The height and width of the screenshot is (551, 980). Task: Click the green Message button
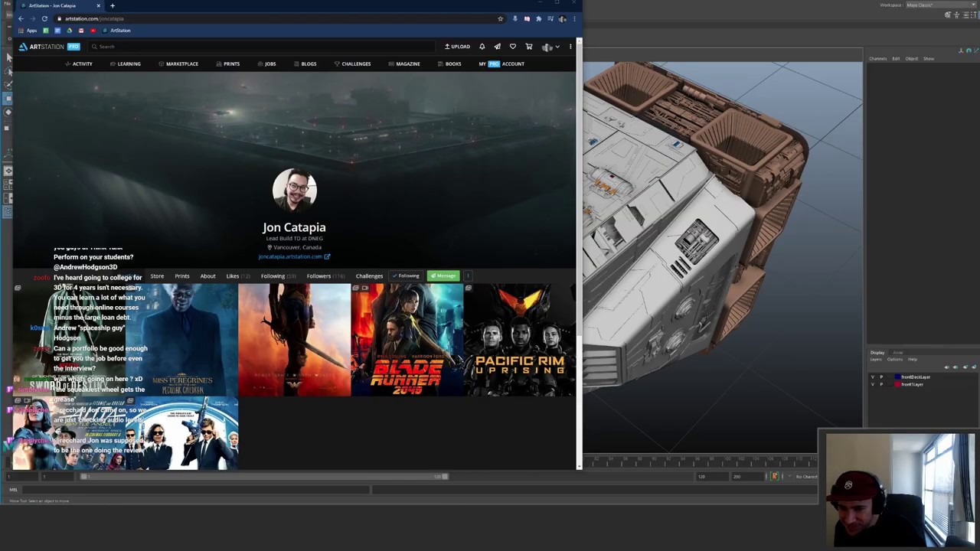(x=443, y=276)
